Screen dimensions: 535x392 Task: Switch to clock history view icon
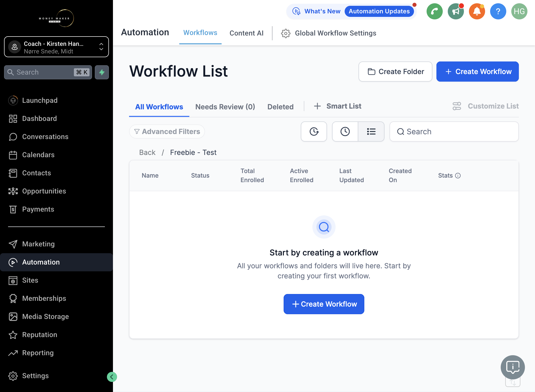pyautogui.click(x=345, y=132)
